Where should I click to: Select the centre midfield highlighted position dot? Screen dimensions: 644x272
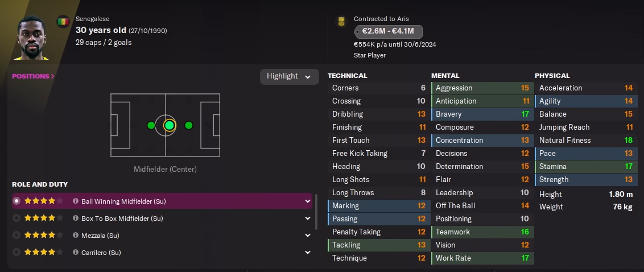point(169,125)
